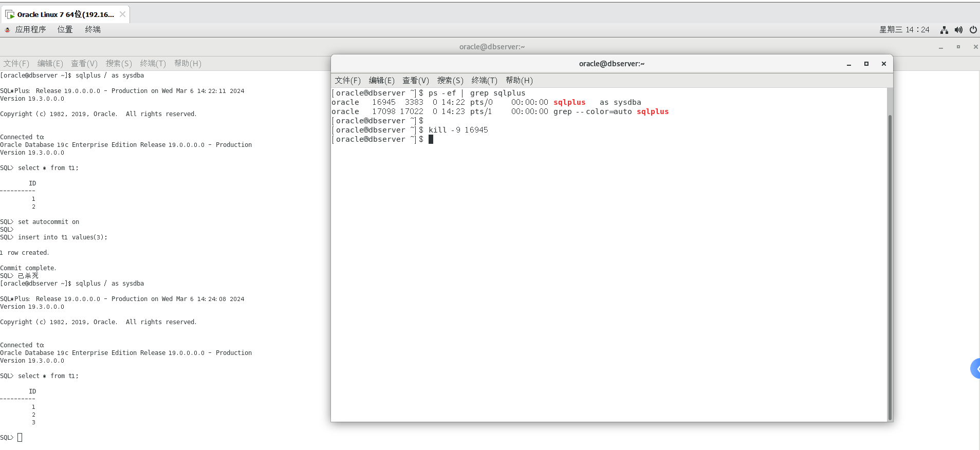Close the Oracle Linux 7 VM tab
This screenshot has width=980, height=450.
tap(122, 14)
